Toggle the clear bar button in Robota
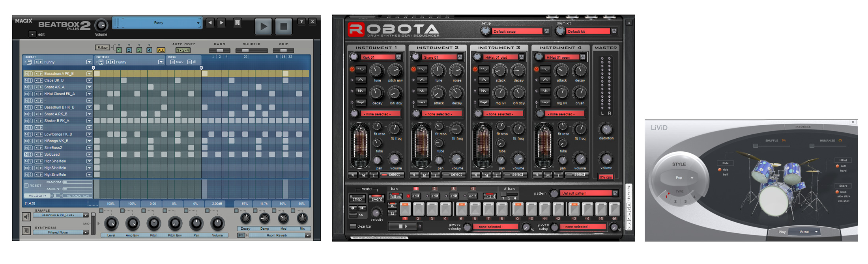This screenshot has width=868, height=264. click(353, 227)
